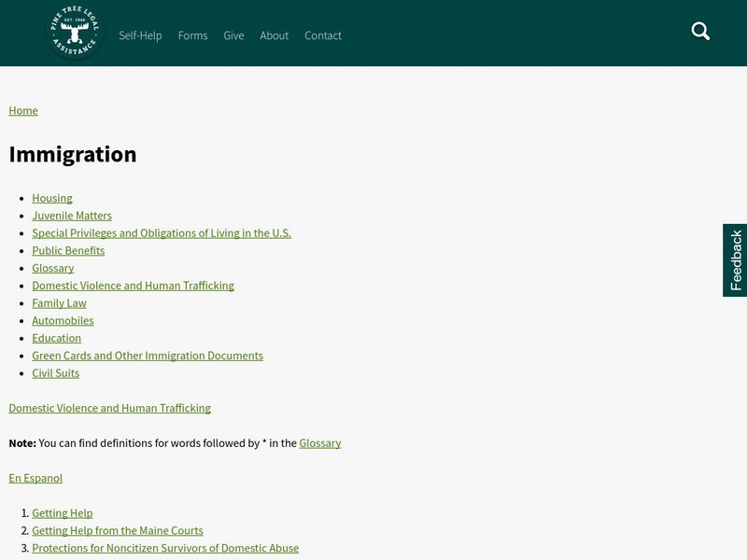The height and width of the screenshot is (560, 747).
Task: Go to the Forms menu item
Action: pyautogui.click(x=192, y=35)
